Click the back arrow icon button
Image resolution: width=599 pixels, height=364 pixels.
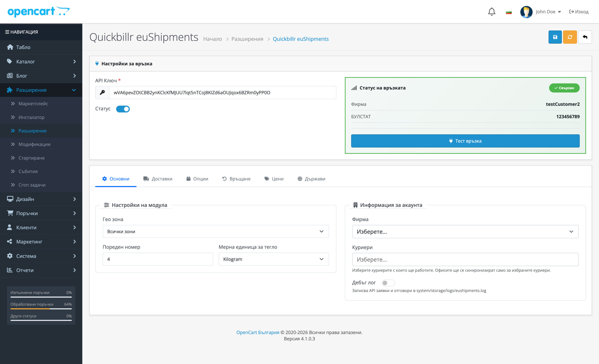[x=585, y=37]
